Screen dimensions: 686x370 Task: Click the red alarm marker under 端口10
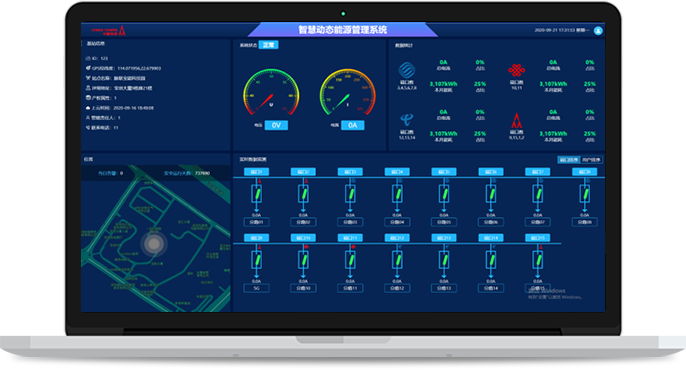(306, 247)
